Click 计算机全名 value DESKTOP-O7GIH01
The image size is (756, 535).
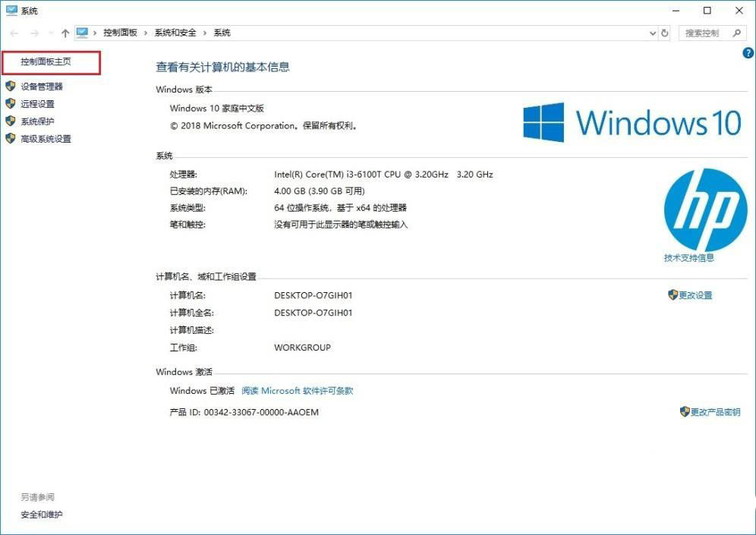click(313, 313)
